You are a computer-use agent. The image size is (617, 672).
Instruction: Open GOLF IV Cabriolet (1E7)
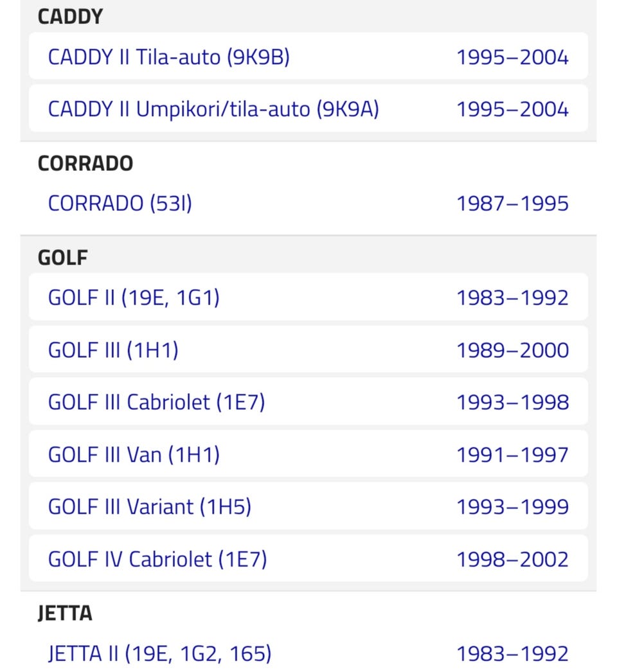point(157,559)
